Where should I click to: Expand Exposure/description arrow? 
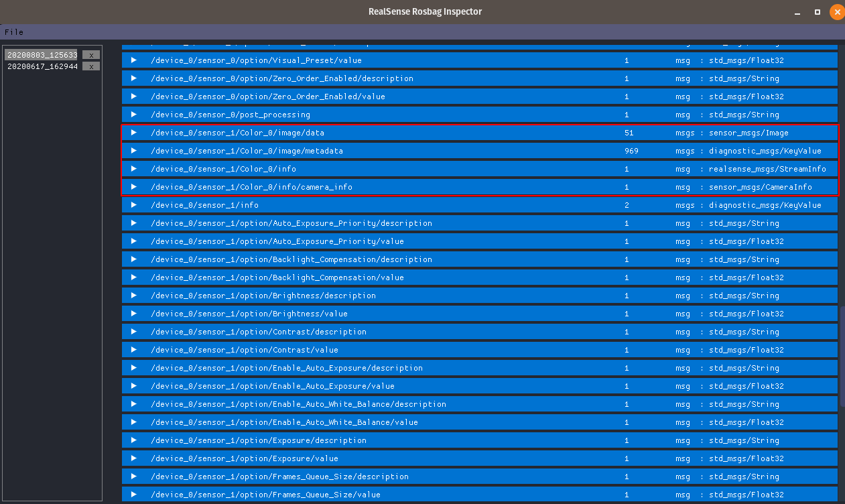click(x=133, y=440)
